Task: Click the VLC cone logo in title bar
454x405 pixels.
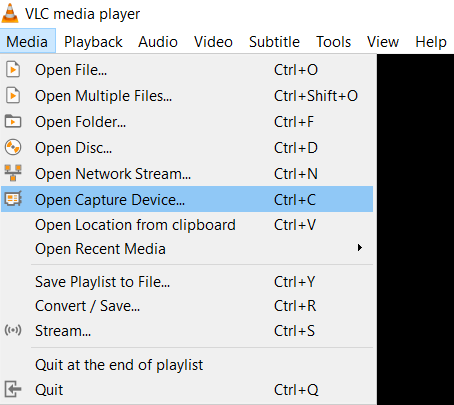Action: click(x=10, y=13)
